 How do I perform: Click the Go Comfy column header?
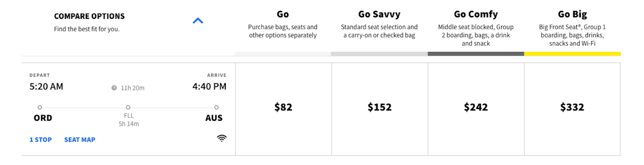tap(476, 14)
